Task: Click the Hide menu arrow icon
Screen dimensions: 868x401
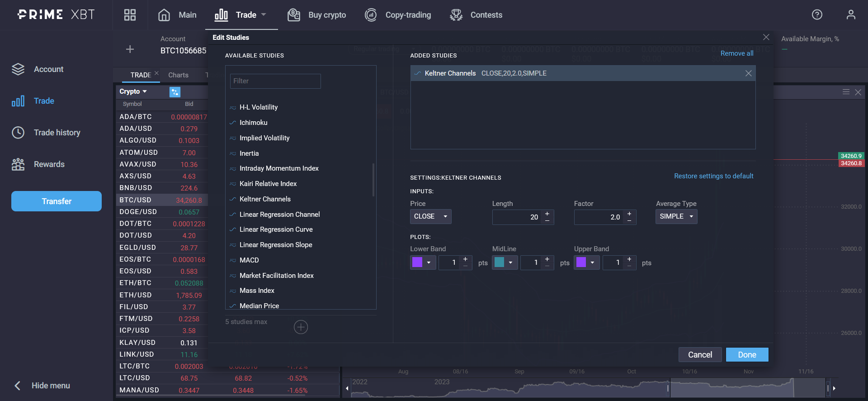Action: (18, 386)
